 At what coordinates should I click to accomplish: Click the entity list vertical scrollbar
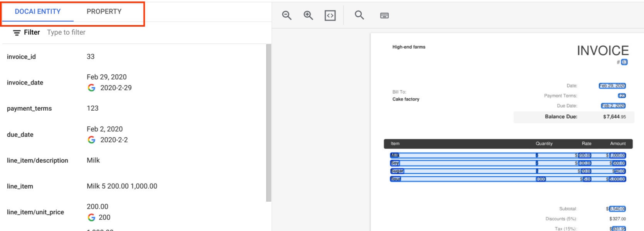pyautogui.click(x=268, y=123)
